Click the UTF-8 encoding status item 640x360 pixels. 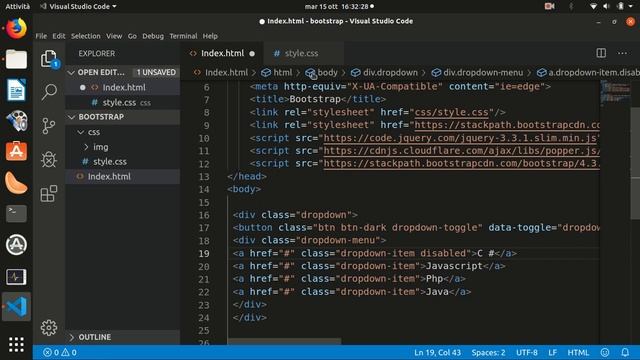(527, 352)
